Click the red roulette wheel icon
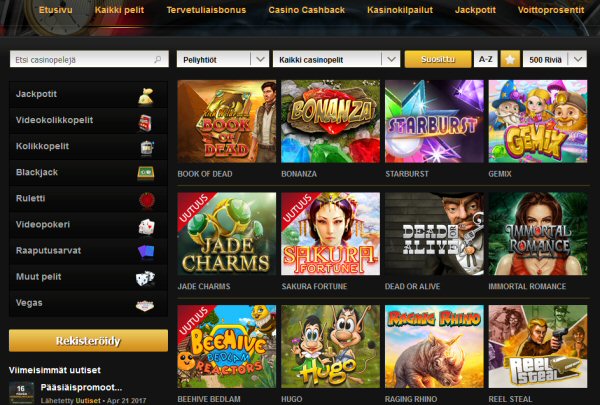Image resolution: width=600 pixels, height=405 pixels. click(x=147, y=200)
